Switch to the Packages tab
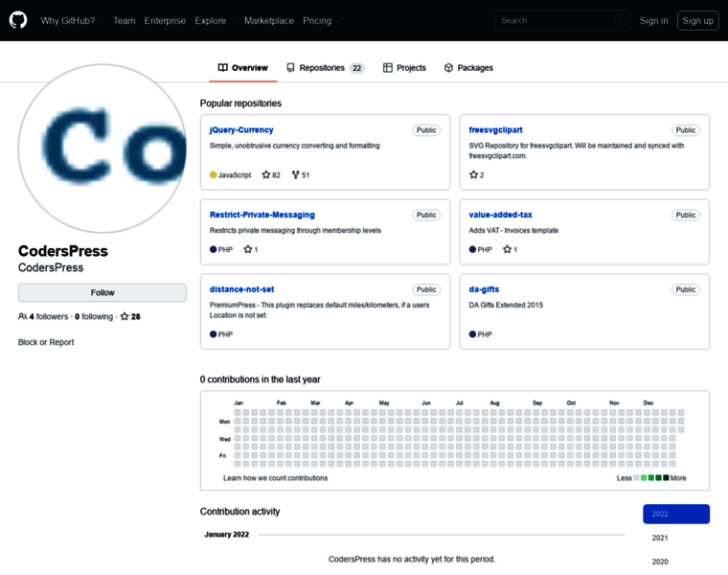This screenshot has height=575, width=728. point(468,68)
